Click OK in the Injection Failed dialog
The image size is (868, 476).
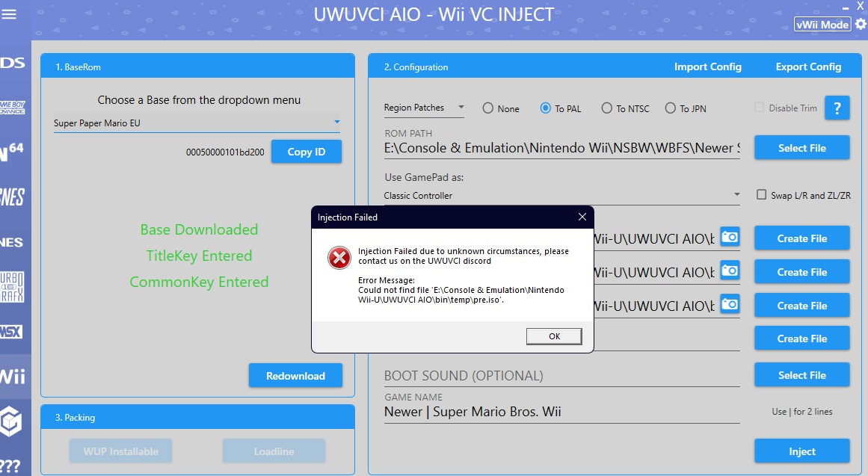coord(553,336)
